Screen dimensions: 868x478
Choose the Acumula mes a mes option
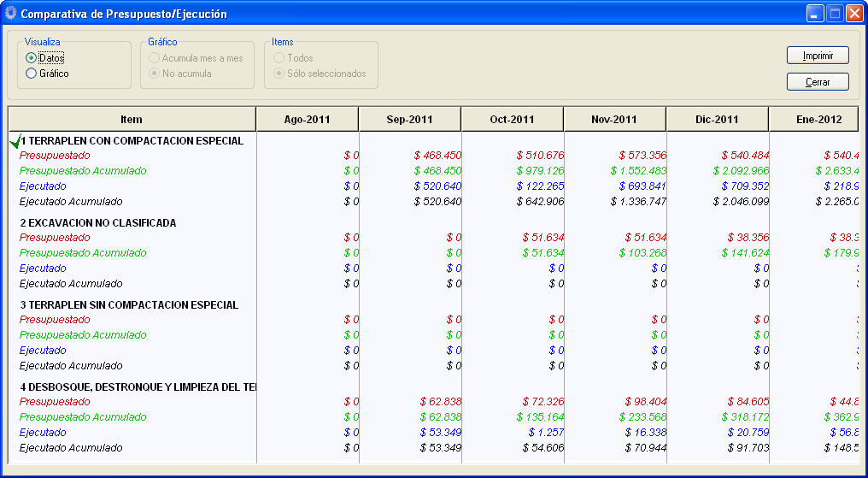(155, 58)
